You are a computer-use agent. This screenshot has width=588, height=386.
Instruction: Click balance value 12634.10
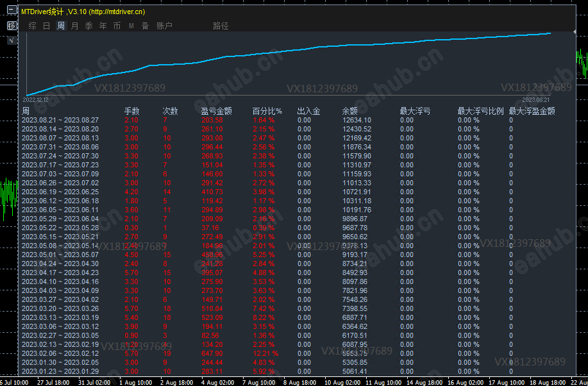pos(357,120)
